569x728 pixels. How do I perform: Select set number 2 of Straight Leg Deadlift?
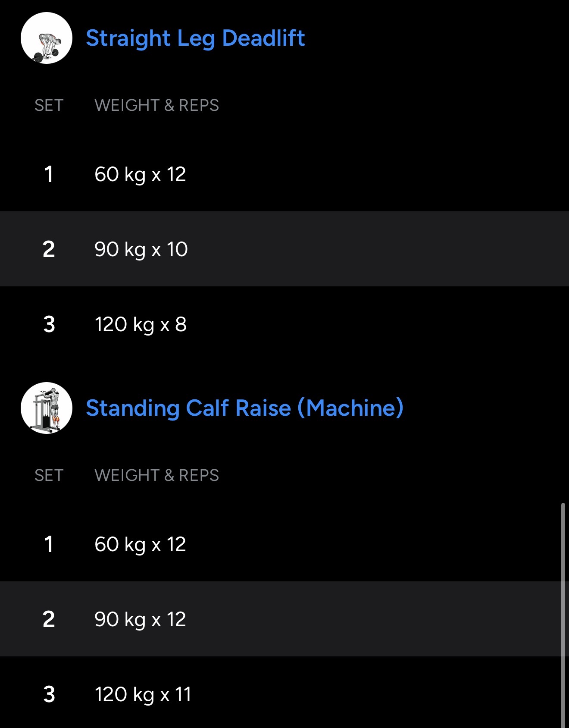(x=49, y=249)
